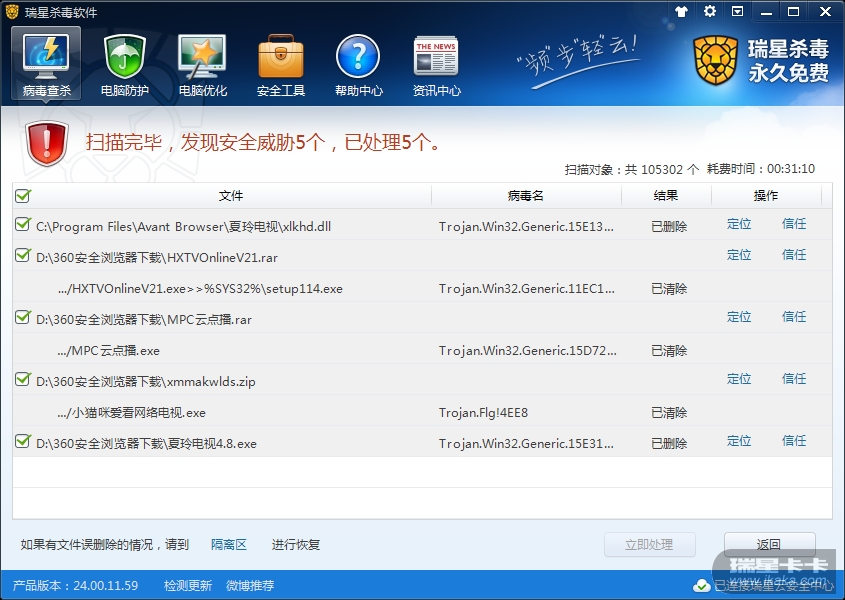Sort by the 结果 column header

(x=666, y=196)
